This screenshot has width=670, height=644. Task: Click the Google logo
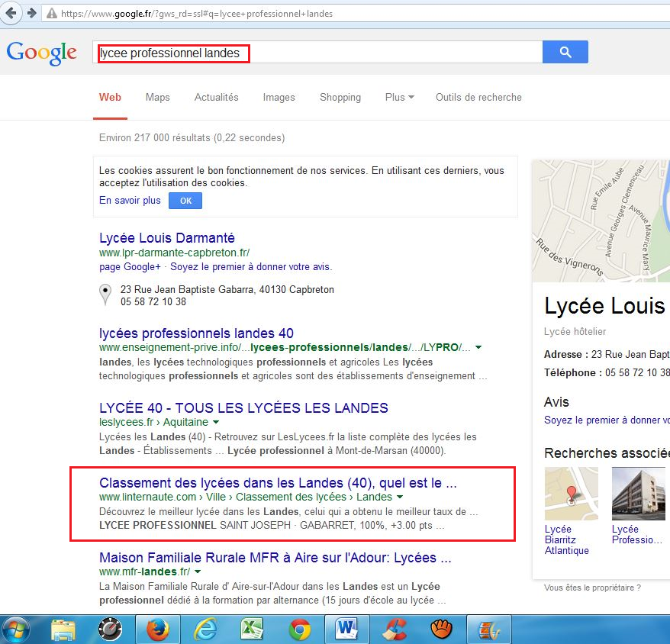point(41,53)
